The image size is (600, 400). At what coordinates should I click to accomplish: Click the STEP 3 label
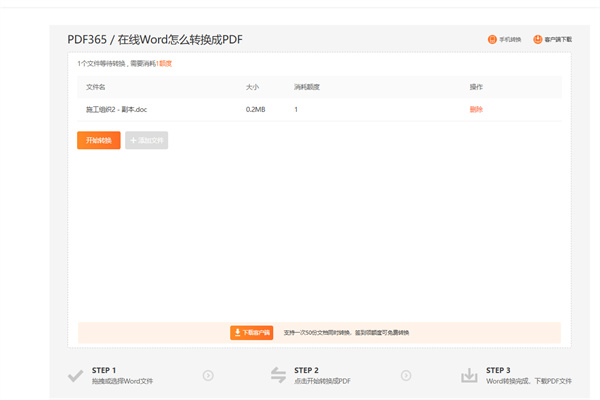pyautogui.click(x=498, y=370)
